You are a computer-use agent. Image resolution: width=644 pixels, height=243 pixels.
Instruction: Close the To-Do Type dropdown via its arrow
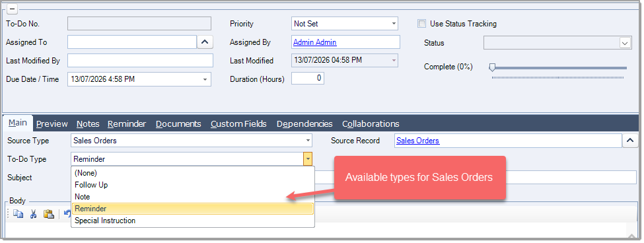(308, 159)
